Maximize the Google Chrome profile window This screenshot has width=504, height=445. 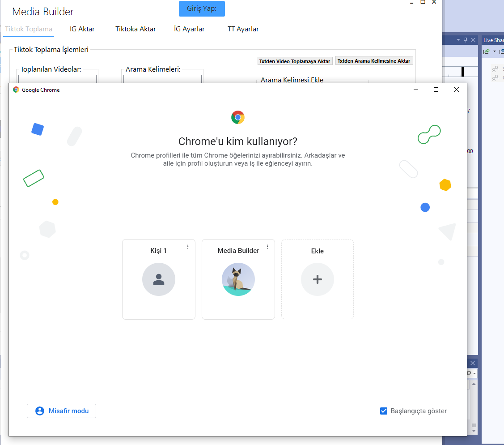[x=436, y=90]
